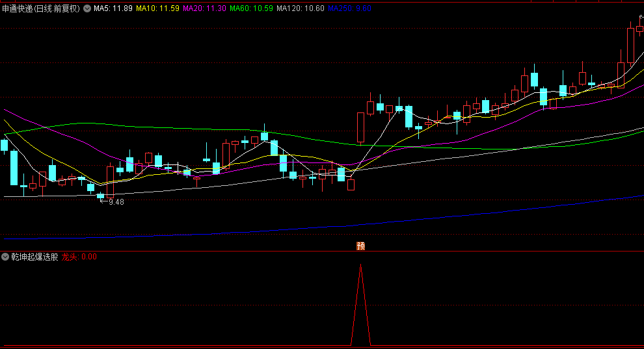Select the 申通快递(日线.前复权) chart title
The height and width of the screenshot is (349, 644).
click(41, 8)
